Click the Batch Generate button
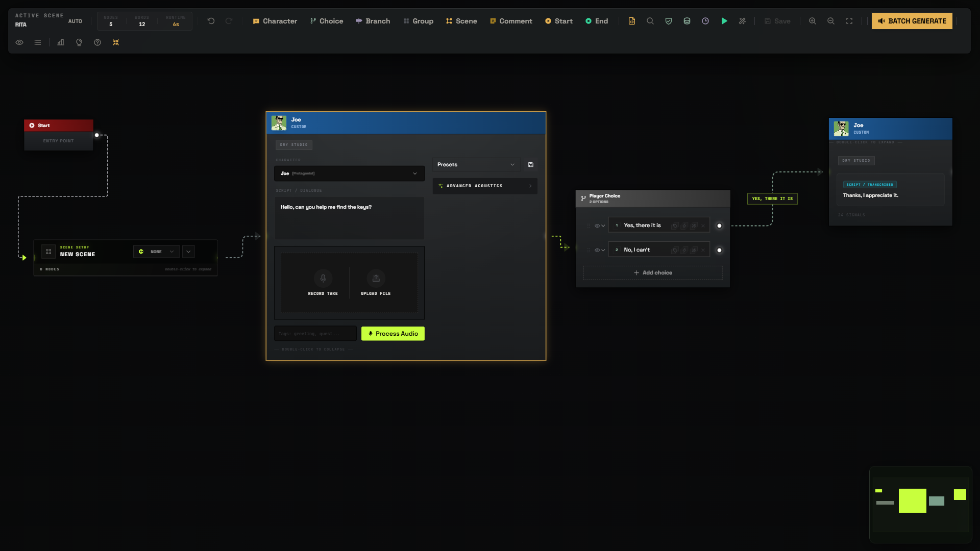This screenshot has height=551, width=980. pos(912,21)
